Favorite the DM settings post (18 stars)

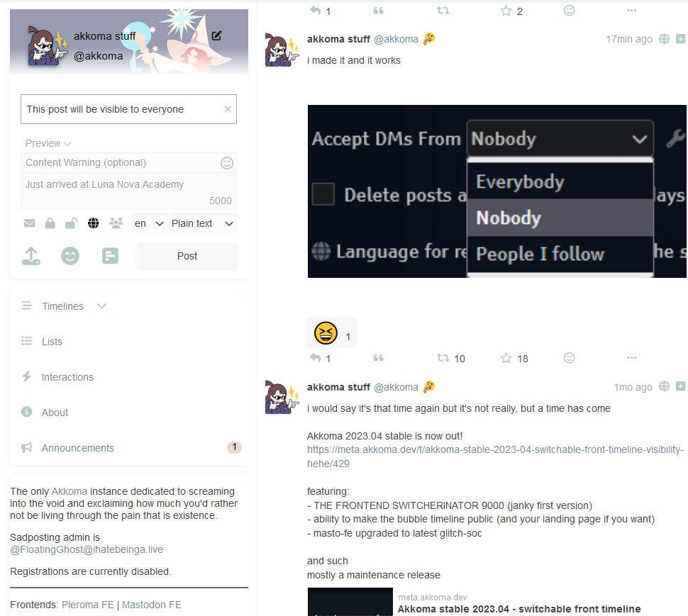(506, 358)
